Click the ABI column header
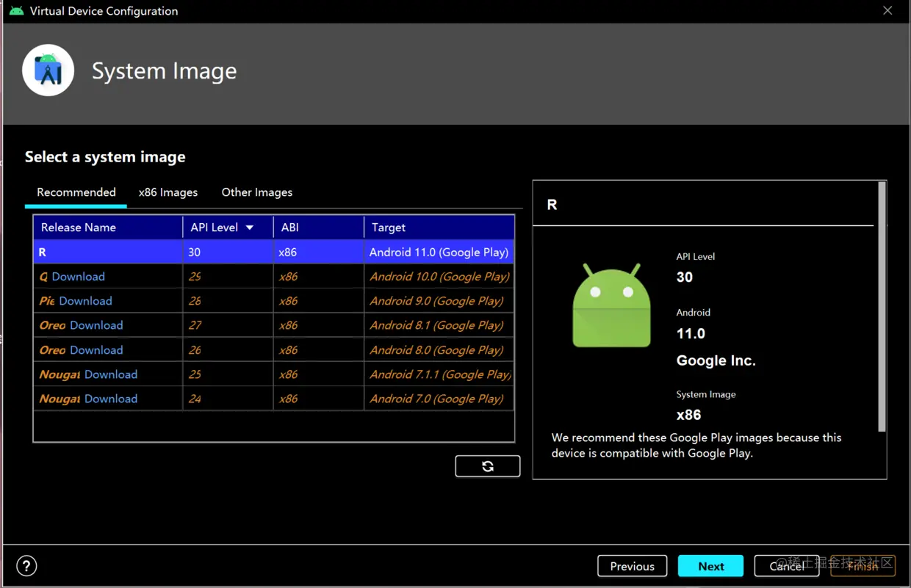Screen dimensions: 911x588 tap(318, 228)
